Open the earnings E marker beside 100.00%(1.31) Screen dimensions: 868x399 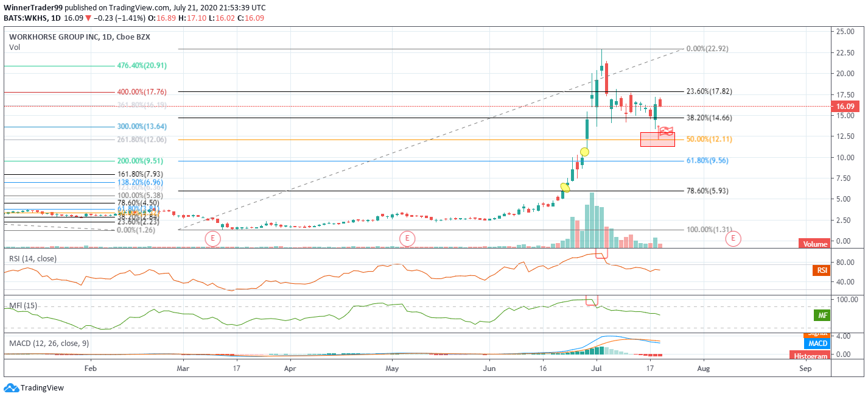pos(733,238)
